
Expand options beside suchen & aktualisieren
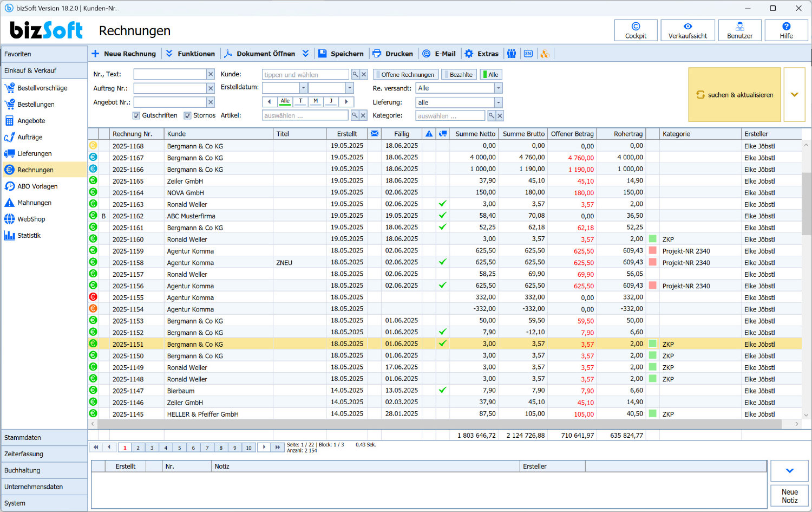point(794,94)
